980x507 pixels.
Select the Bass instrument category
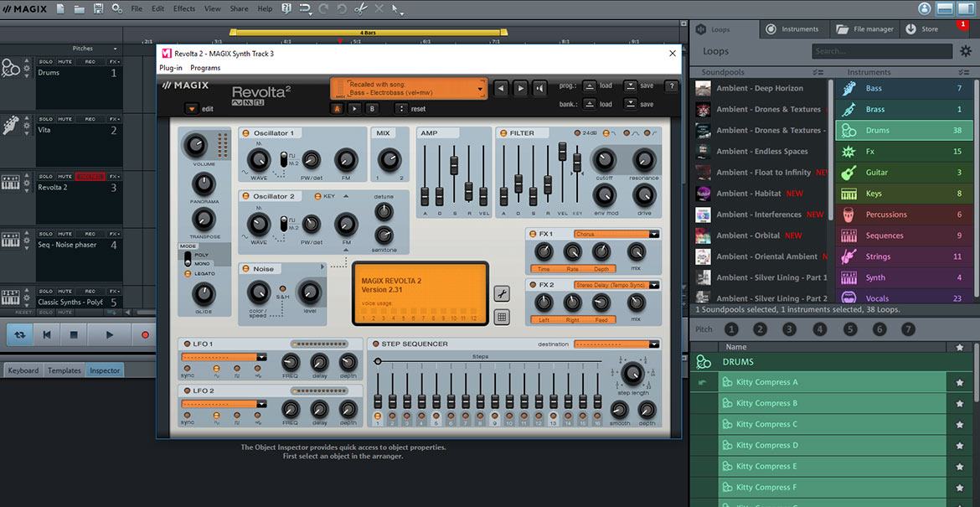point(905,88)
